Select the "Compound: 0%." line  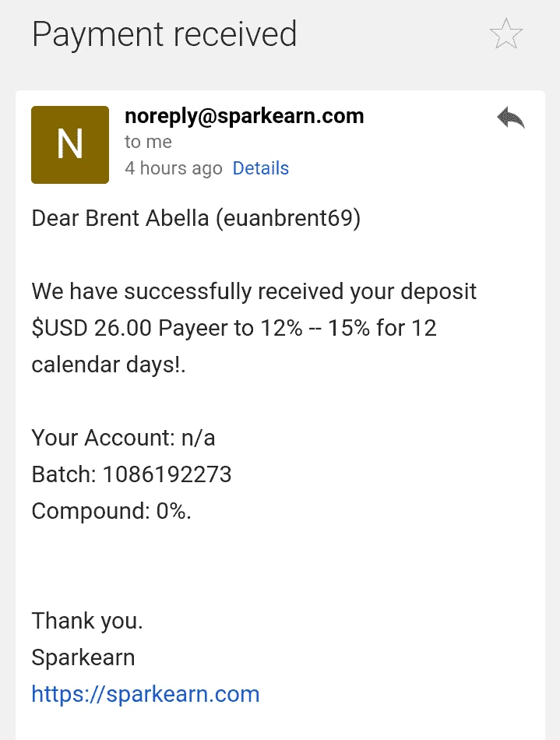[111, 511]
